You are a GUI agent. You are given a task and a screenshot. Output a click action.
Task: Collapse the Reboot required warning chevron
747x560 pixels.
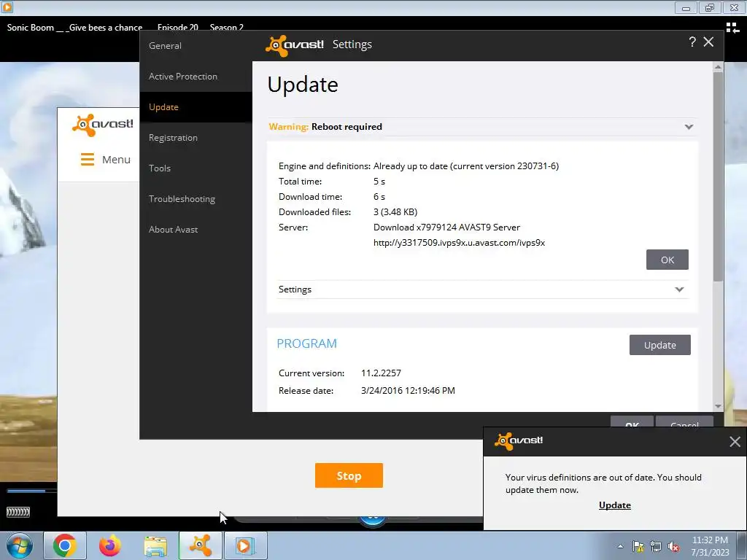click(689, 127)
